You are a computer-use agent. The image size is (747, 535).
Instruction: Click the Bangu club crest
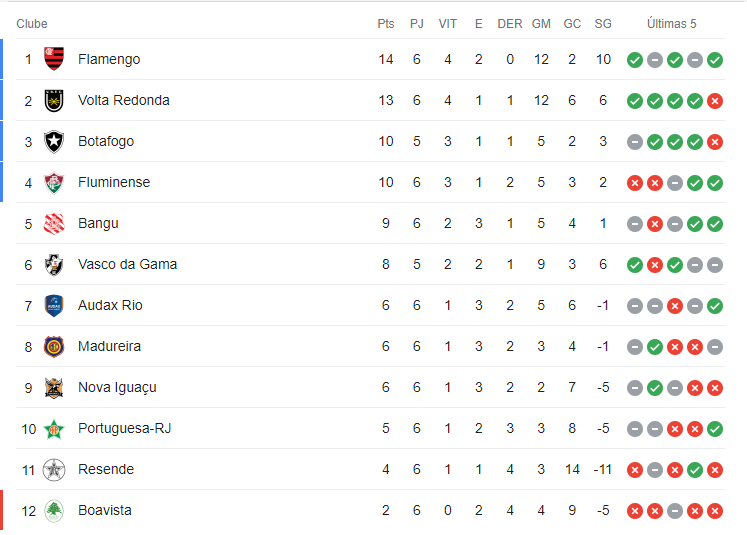coord(54,223)
